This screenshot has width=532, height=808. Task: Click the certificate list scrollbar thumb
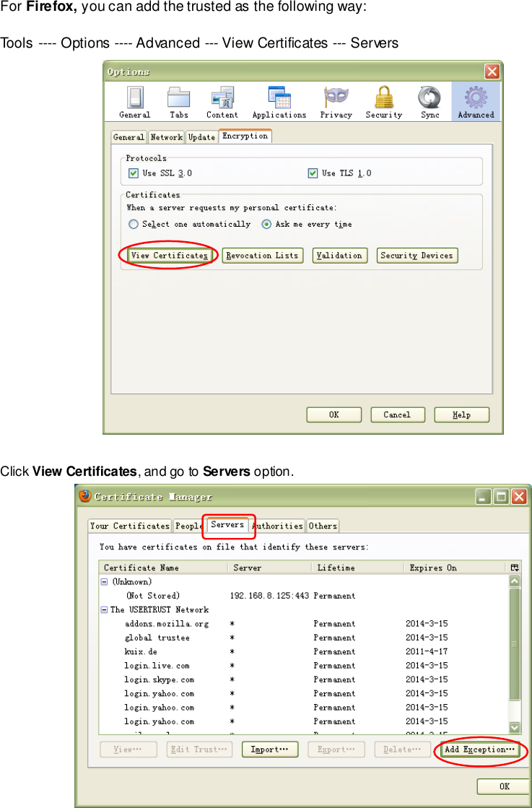pos(515,644)
